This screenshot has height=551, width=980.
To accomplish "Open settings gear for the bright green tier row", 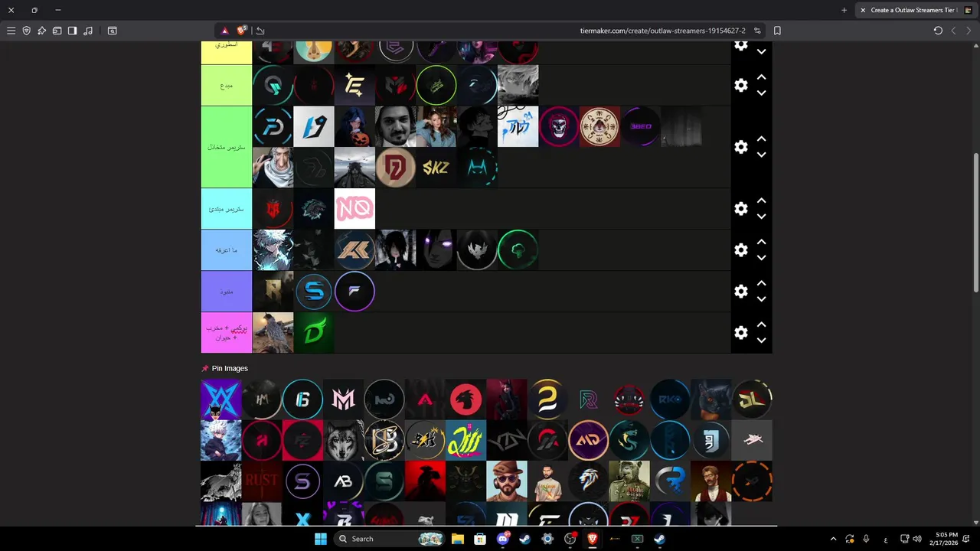I will click(x=740, y=147).
